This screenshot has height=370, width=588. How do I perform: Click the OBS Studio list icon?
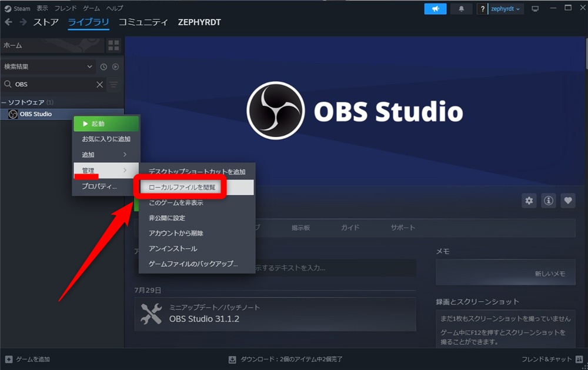pyautogui.click(x=13, y=114)
